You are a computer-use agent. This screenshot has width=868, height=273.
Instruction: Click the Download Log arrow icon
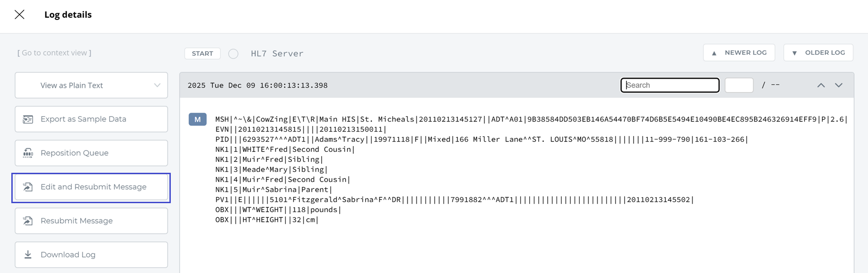click(x=28, y=255)
